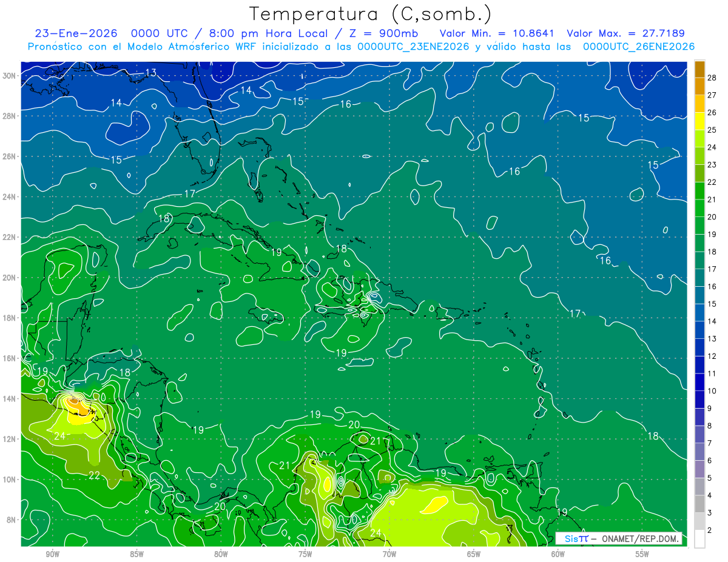
Task: Click the latitude label 24N
Action: pos(10,197)
